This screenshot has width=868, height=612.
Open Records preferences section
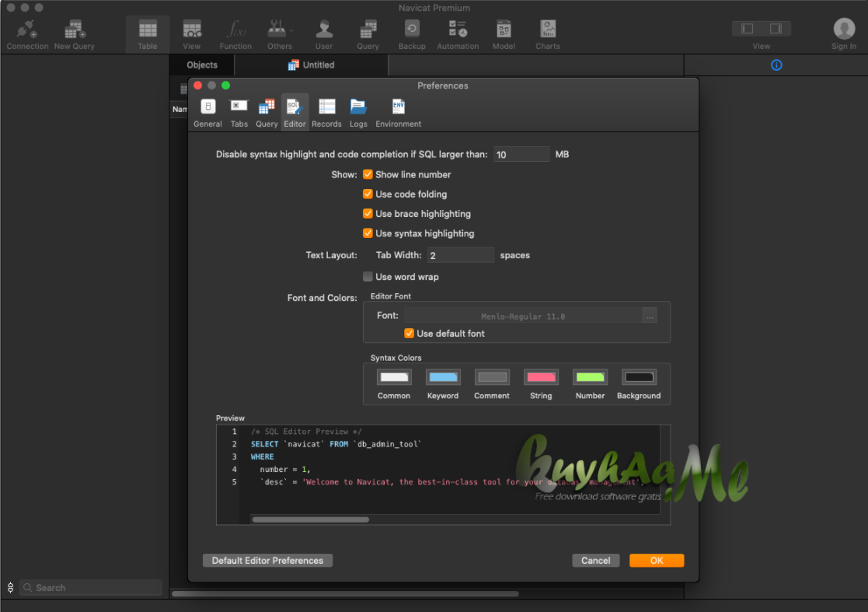coord(326,113)
